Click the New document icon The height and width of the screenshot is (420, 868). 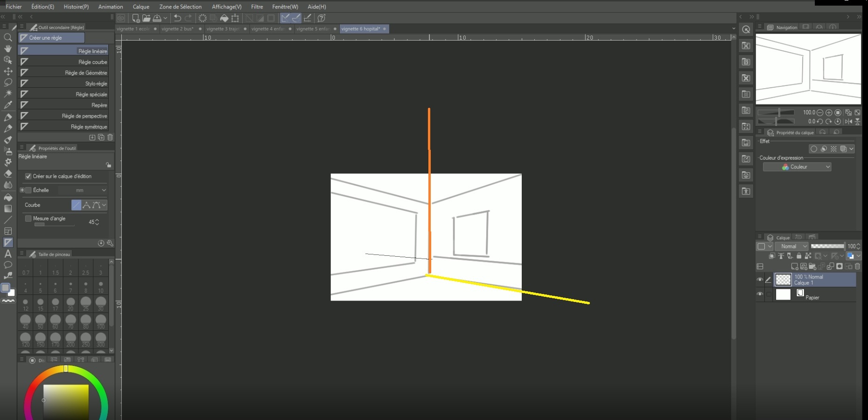[x=135, y=18]
